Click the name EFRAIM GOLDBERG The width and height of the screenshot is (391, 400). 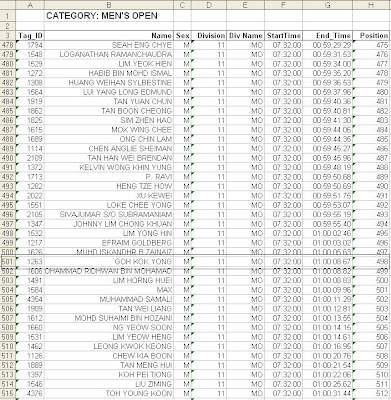pyautogui.click(x=137, y=243)
